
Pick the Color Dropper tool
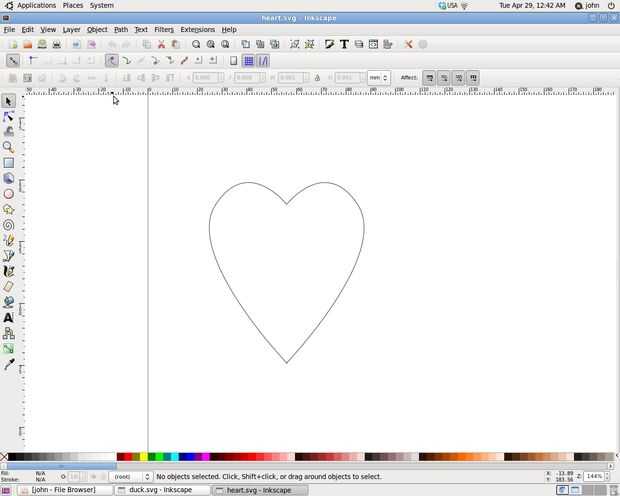9,365
